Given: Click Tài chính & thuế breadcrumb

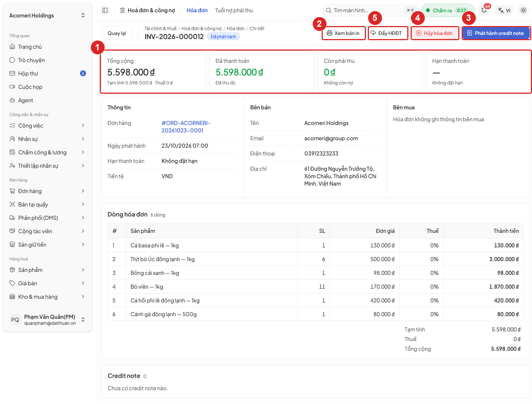Looking at the screenshot, I should pyautogui.click(x=160, y=29).
